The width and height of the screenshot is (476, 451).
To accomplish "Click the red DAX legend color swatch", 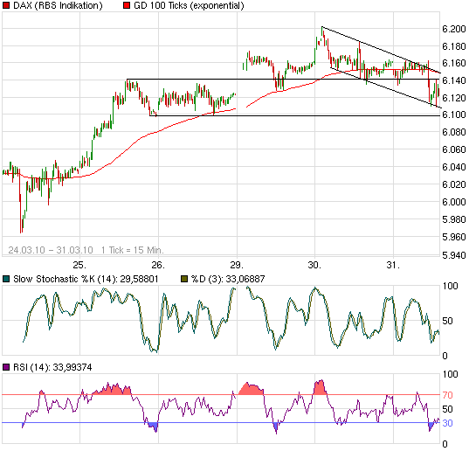I will 6,5.
